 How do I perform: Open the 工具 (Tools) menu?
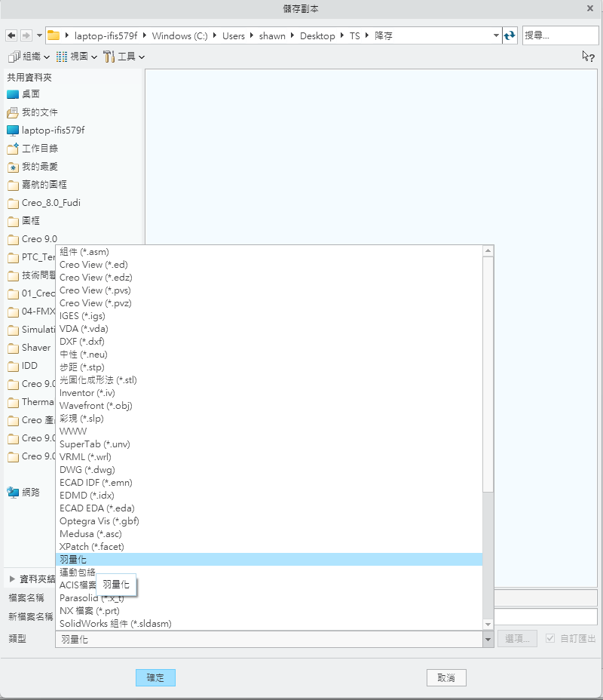pyautogui.click(x=124, y=57)
